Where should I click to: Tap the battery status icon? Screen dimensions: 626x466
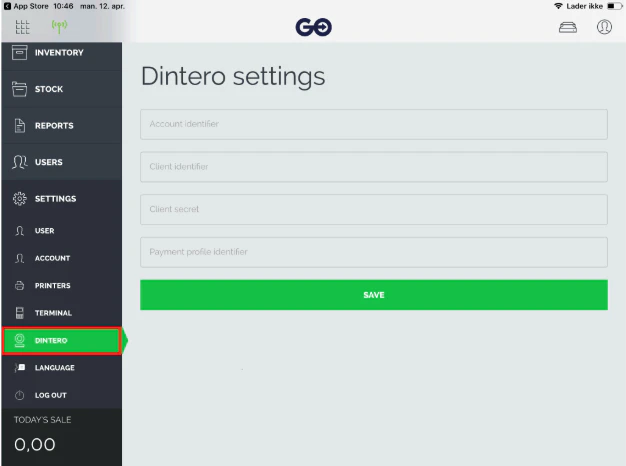click(614, 6)
